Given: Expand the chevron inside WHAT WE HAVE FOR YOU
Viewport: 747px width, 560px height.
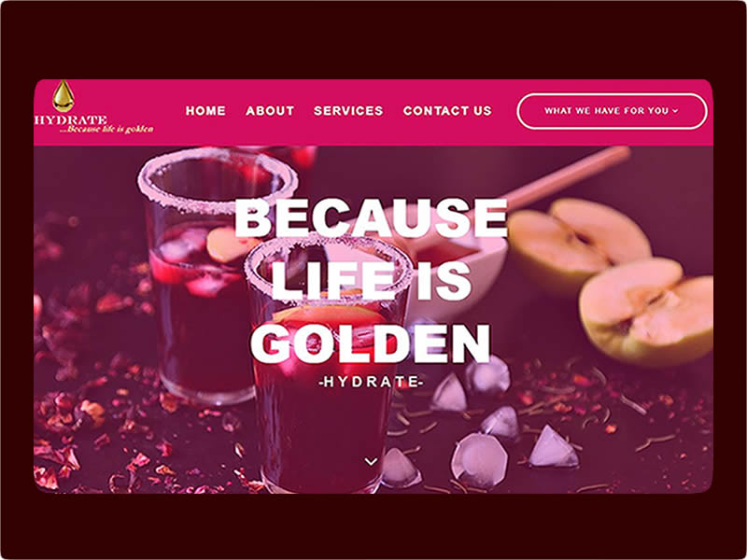Looking at the screenshot, I should (675, 111).
